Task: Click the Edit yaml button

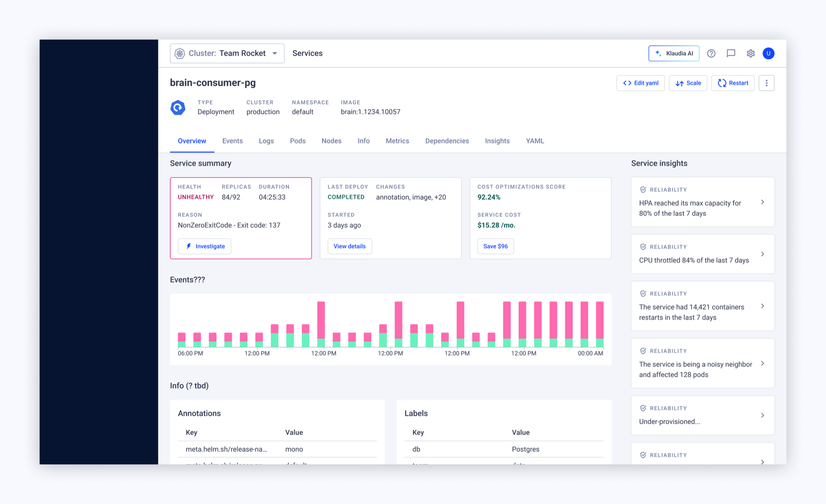Action: pos(641,83)
